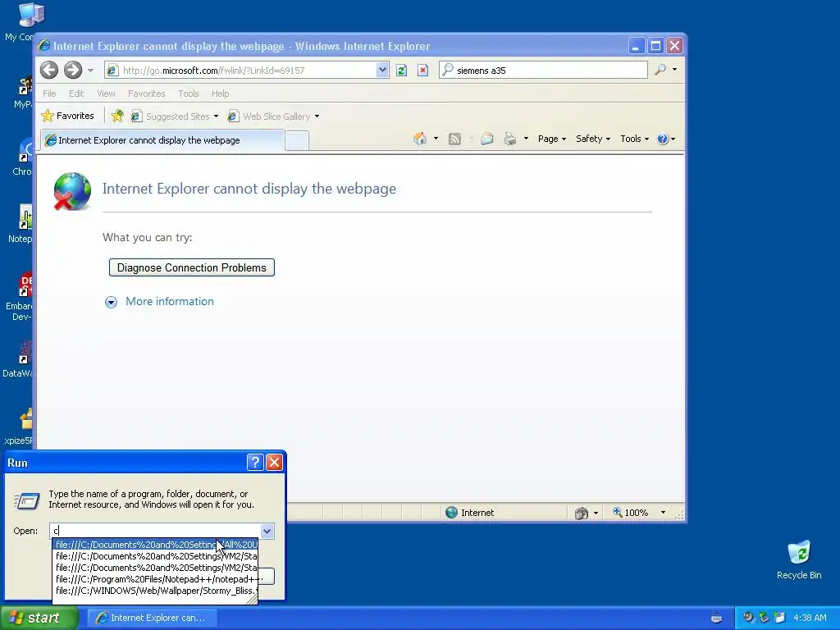Close the Run dialog
The height and width of the screenshot is (630, 840).
tap(274, 463)
